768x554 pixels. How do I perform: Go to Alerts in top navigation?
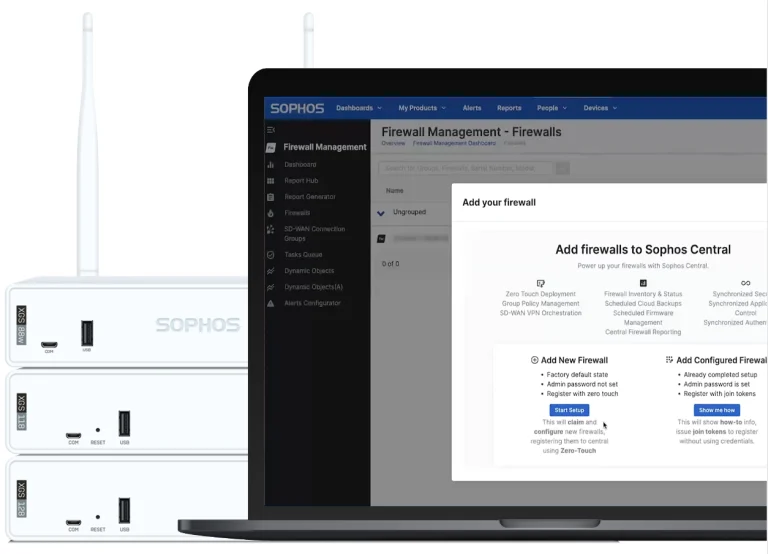(x=472, y=108)
